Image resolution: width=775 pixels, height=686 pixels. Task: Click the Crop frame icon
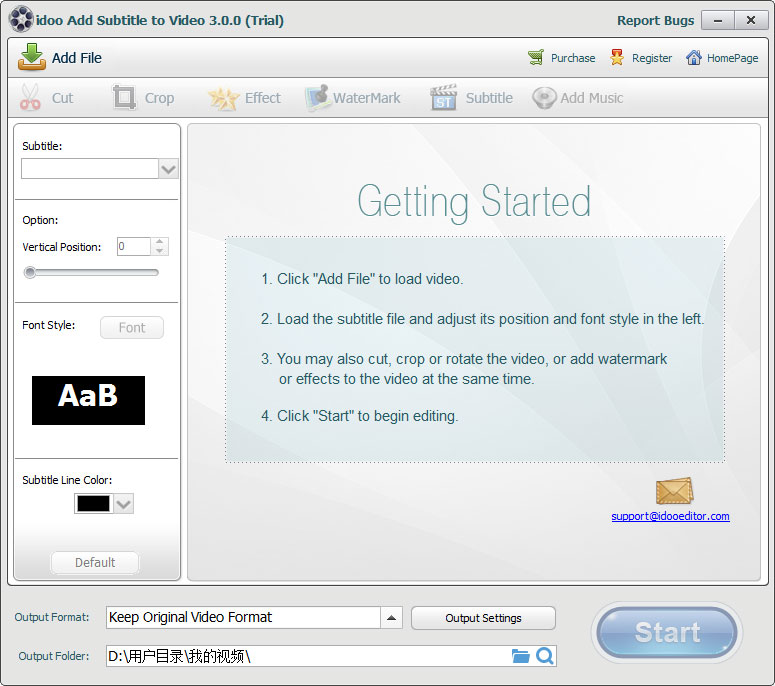pos(124,97)
